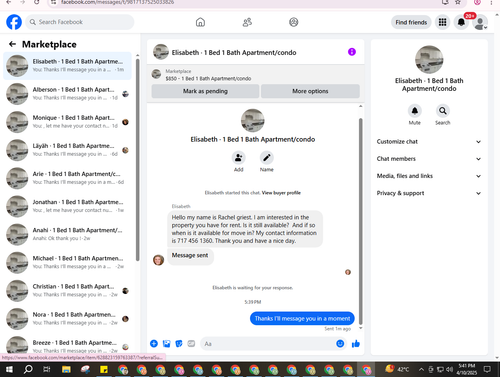
Task: Open View buyer profile link
Action: 281,193
